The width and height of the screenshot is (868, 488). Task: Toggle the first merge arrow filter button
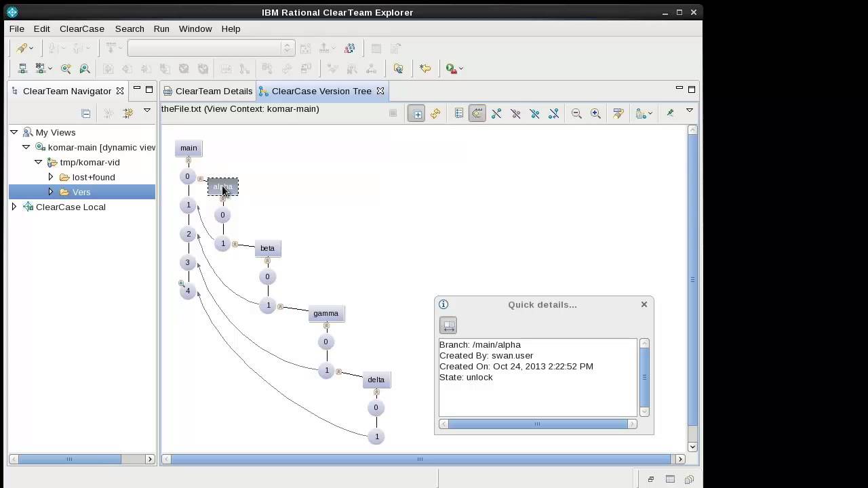pos(496,114)
